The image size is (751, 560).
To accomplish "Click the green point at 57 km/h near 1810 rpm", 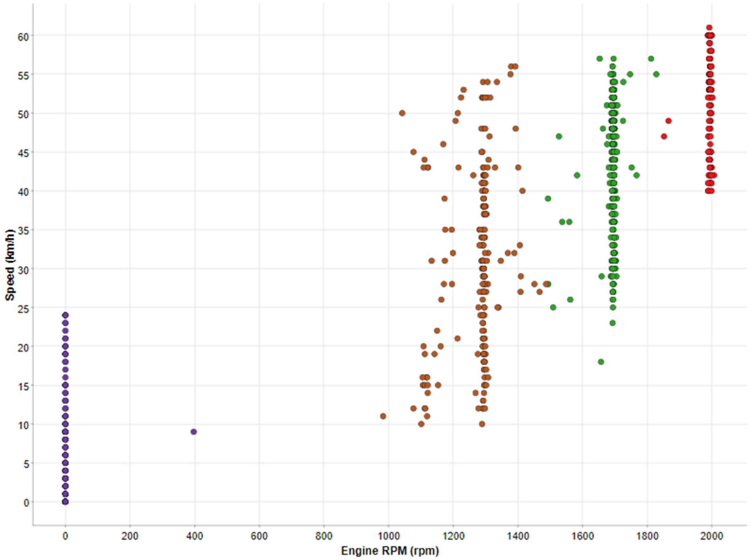I will click(x=651, y=59).
